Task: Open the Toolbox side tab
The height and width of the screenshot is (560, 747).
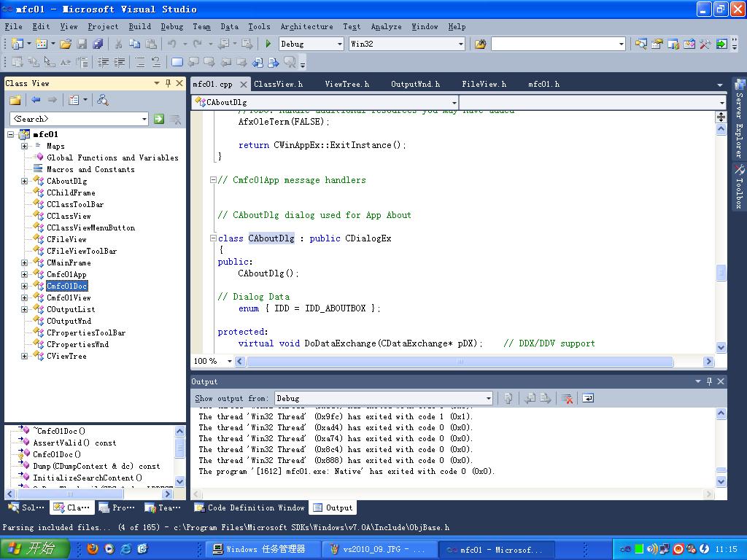Action: [739, 187]
